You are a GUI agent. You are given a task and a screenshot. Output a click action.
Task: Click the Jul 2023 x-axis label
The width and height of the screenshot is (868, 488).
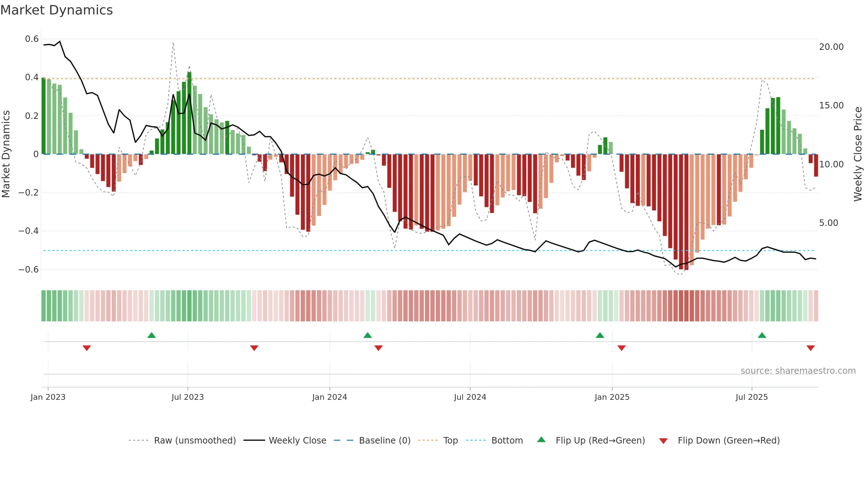[x=188, y=397]
